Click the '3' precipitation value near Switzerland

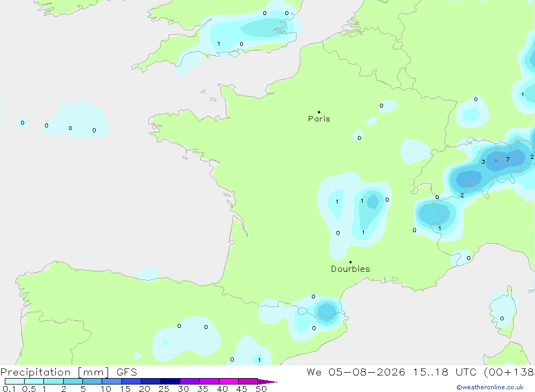(x=483, y=162)
